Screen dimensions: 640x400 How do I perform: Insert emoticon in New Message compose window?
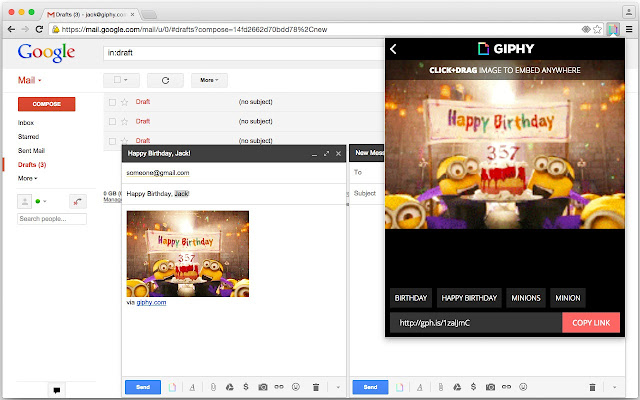[x=523, y=387]
